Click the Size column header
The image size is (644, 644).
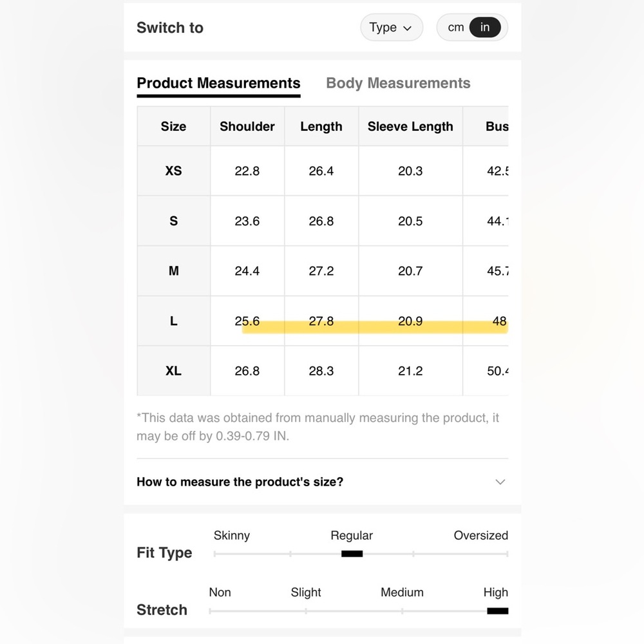173,126
